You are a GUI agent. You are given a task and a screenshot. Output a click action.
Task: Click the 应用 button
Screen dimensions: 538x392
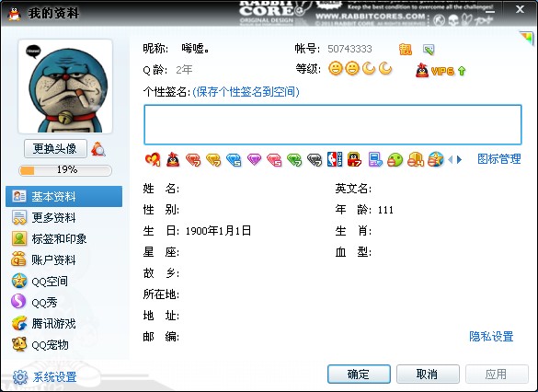click(x=497, y=375)
